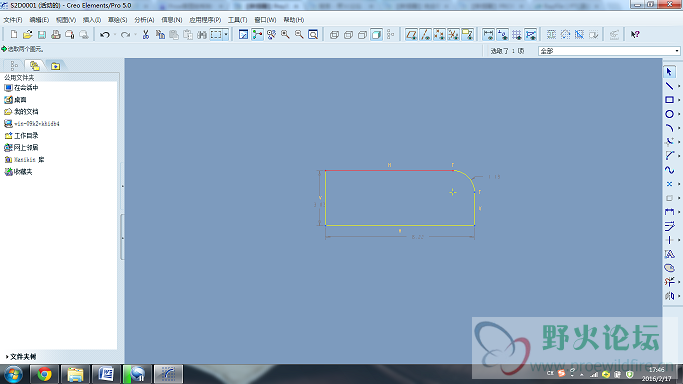Viewport: 683px width, 384px height.
Task: Open the 文件(F) menu
Action: 13,20
